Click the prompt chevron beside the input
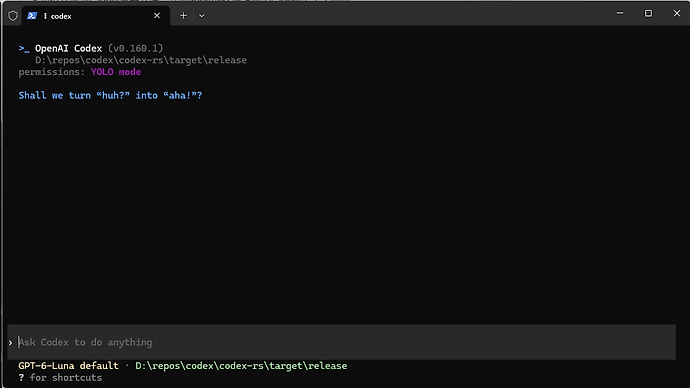The width and height of the screenshot is (690, 388). pos(11,343)
